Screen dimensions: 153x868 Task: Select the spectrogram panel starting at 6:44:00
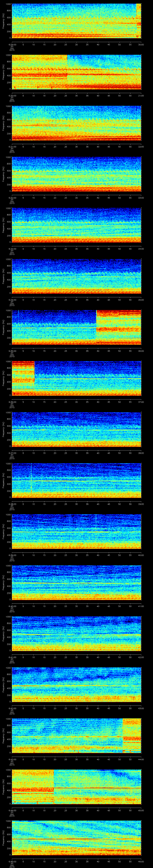[x=76, y=787]
